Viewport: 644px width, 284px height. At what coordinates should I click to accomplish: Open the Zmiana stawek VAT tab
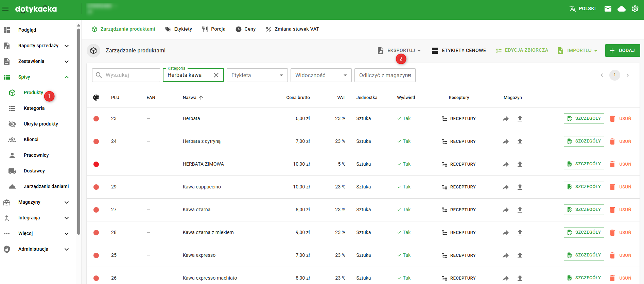(293, 29)
